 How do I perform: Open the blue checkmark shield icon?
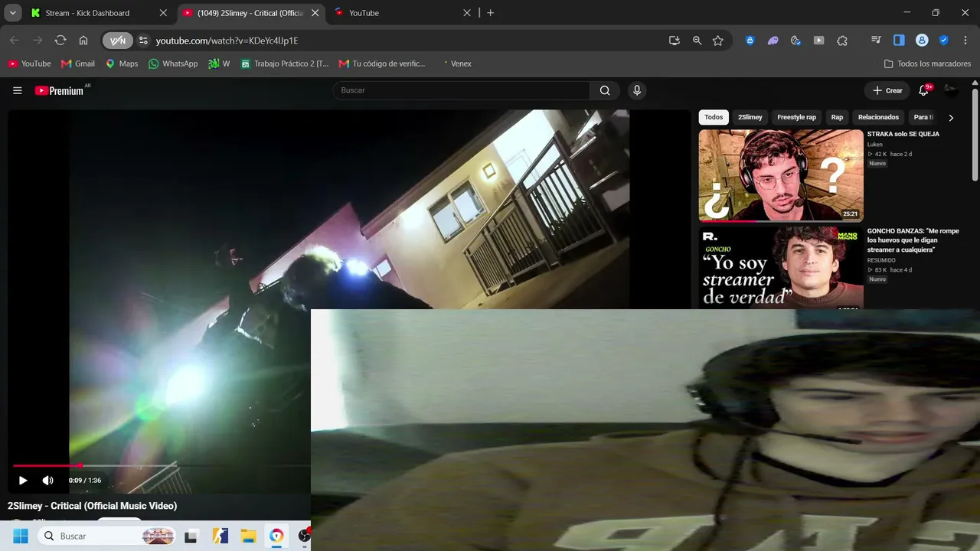(944, 41)
